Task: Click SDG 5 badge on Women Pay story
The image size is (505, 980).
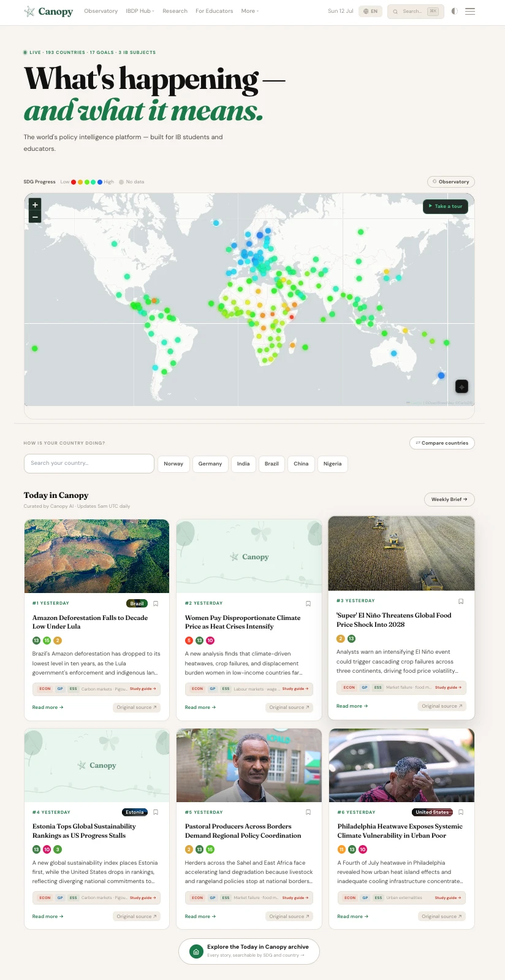Action: (189, 640)
